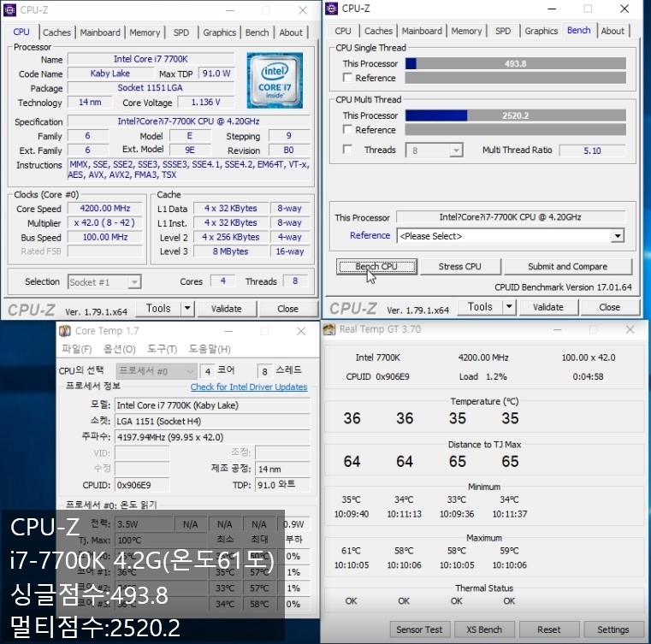Open About tab in left CPU-Z window
Image resolution: width=651 pixels, height=644 pixels.
tap(291, 32)
